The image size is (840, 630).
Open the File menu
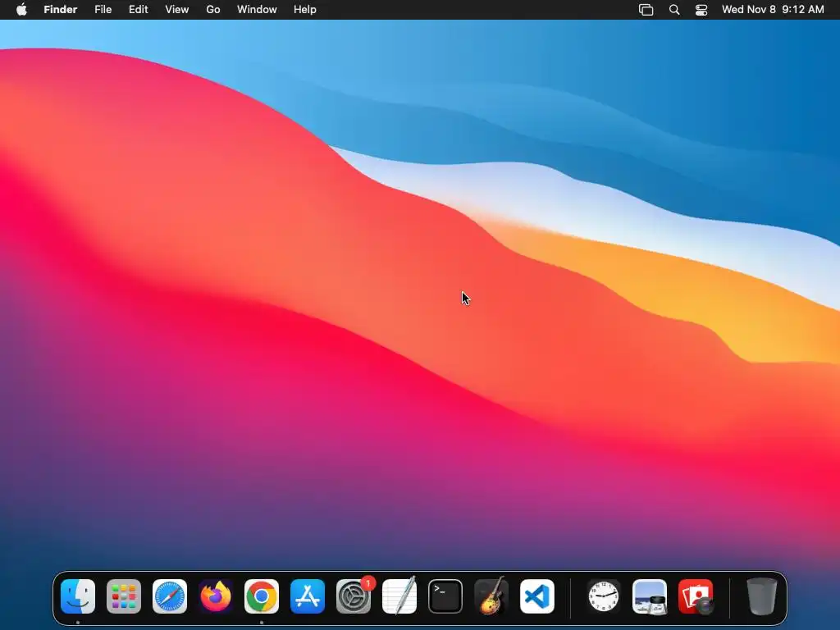click(103, 10)
